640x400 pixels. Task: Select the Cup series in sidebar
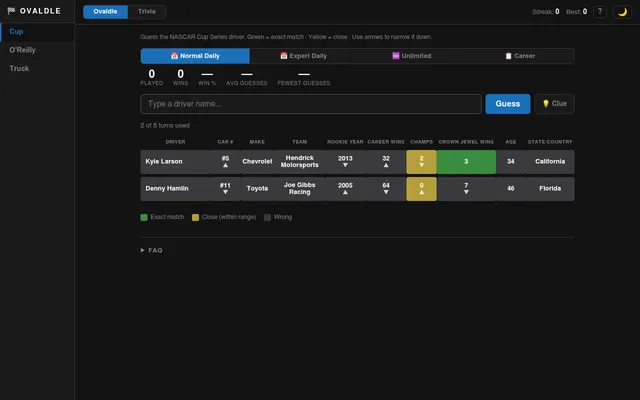(x=37, y=32)
